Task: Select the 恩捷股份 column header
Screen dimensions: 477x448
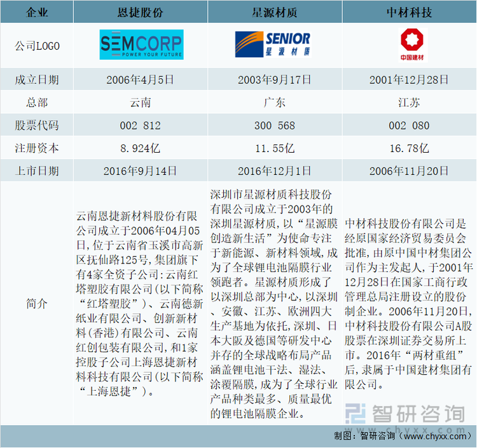Action: [x=141, y=11]
